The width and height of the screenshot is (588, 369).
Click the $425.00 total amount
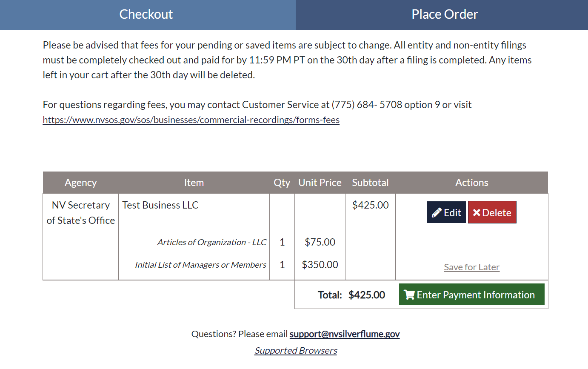[367, 295]
